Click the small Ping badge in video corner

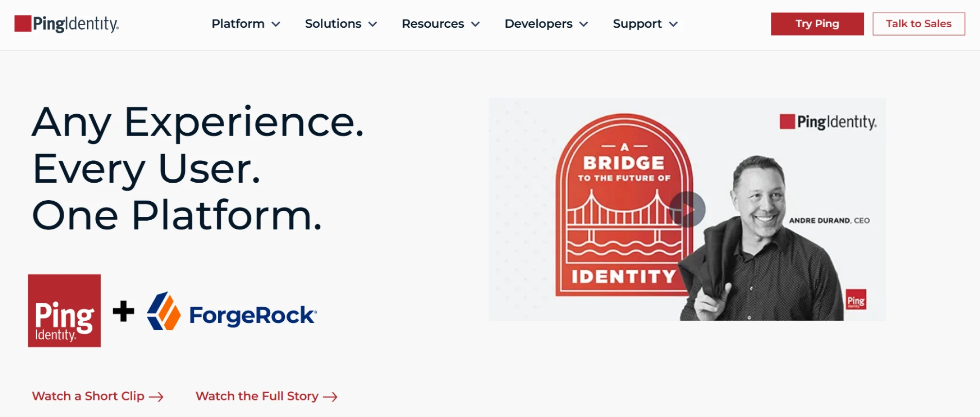coord(856,300)
